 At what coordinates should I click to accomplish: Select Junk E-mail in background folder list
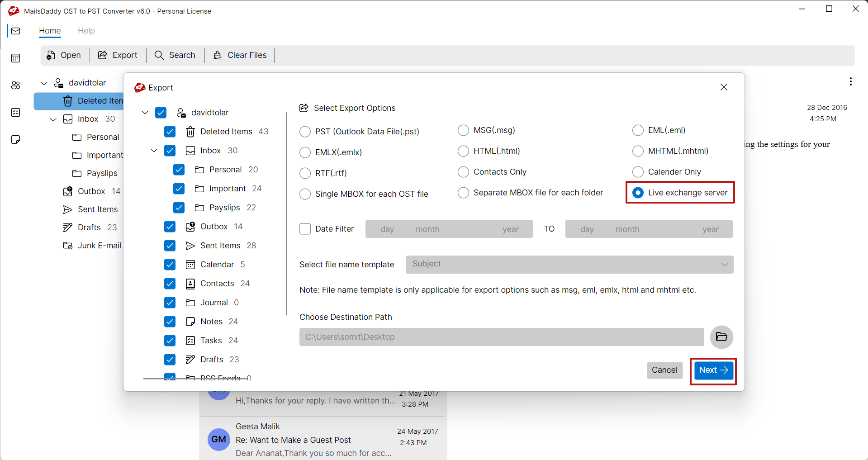click(92, 246)
